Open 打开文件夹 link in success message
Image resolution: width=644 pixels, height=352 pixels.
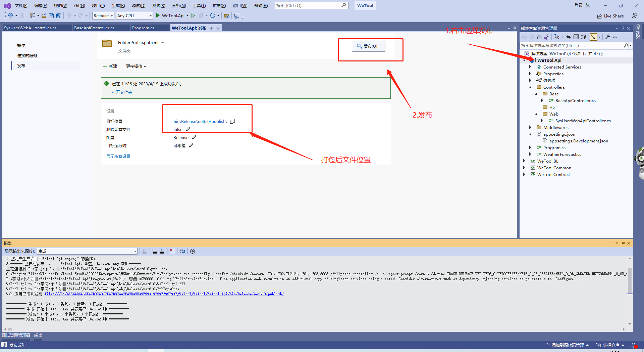pyautogui.click(x=122, y=92)
